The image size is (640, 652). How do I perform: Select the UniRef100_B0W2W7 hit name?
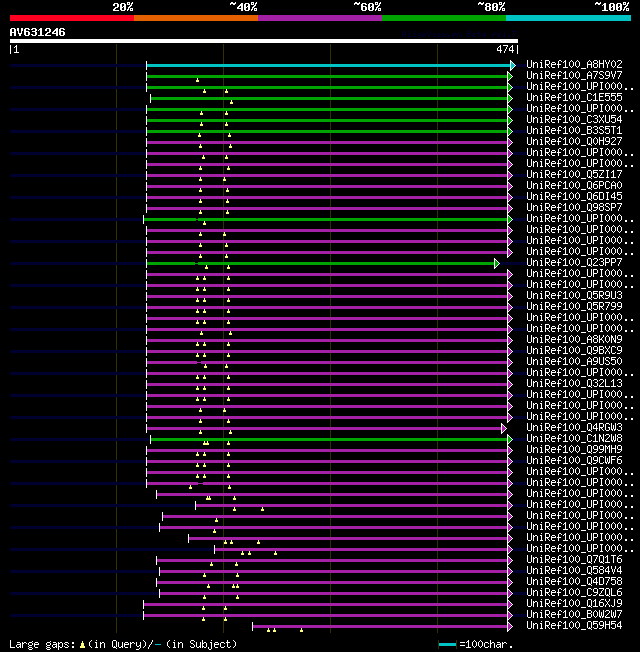[x=574, y=615]
